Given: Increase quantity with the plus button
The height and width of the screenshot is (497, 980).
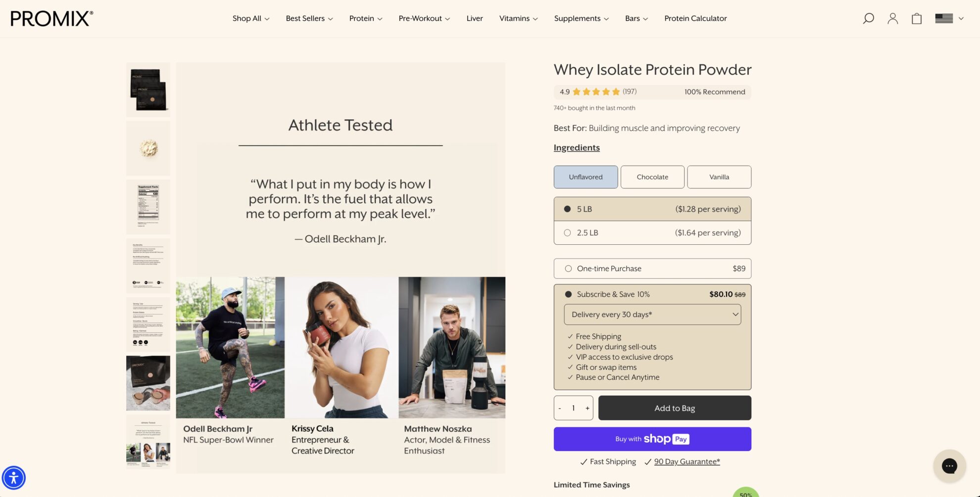Looking at the screenshot, I should [x=588, y=408].
